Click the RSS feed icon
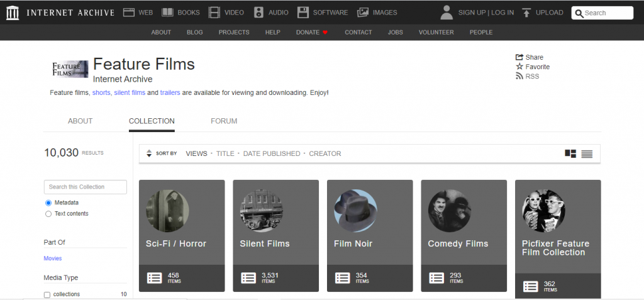This screenshot has height=300, width=644. (x=519, y=76)
